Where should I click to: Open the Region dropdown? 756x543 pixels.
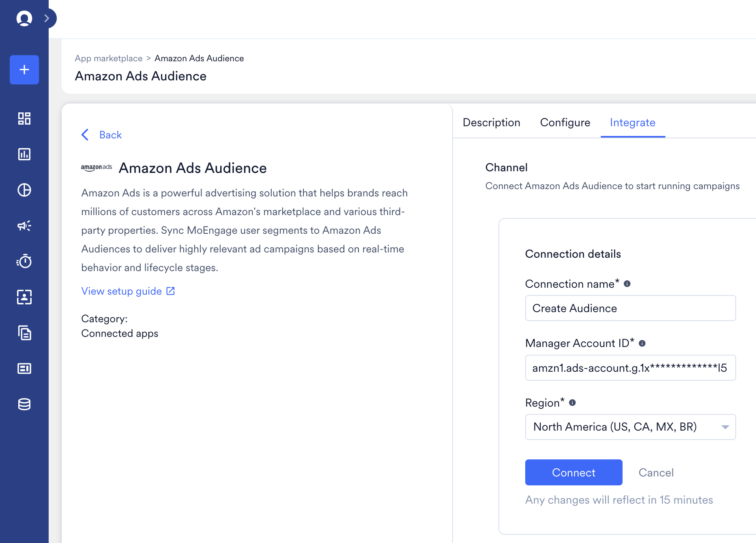coord(630,427)
